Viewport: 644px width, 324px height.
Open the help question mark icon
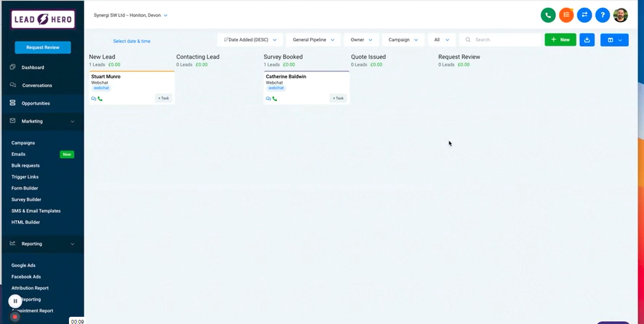click(x=602, y=15)
